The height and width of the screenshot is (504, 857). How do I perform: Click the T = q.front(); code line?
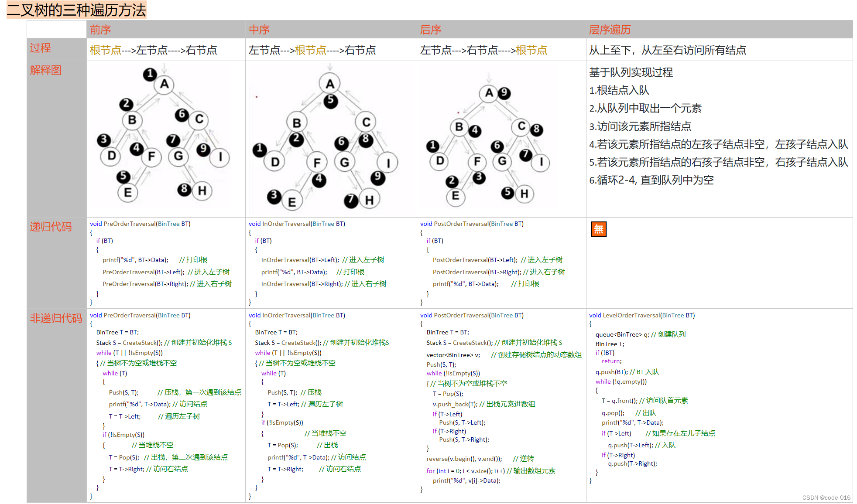point(644,400)
